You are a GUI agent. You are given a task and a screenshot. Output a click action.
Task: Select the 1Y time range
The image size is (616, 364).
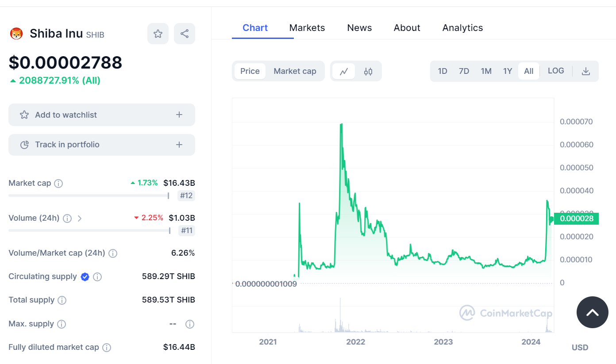click(x=508, y=71)
